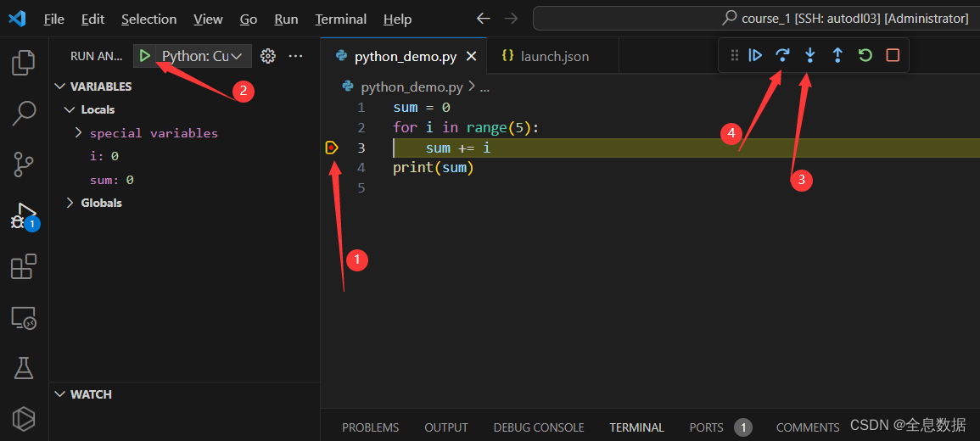Click the highlighted line 'sum += i'

tap(458, 148)
